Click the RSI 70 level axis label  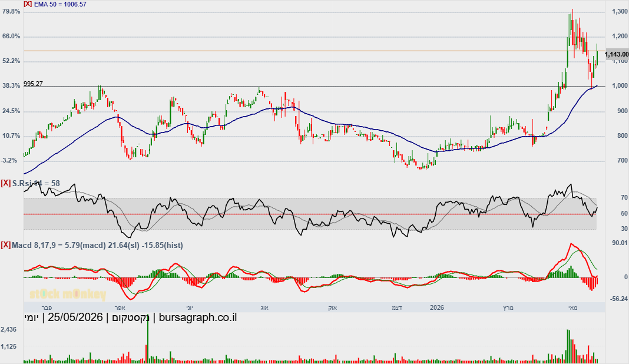point(624,197)
